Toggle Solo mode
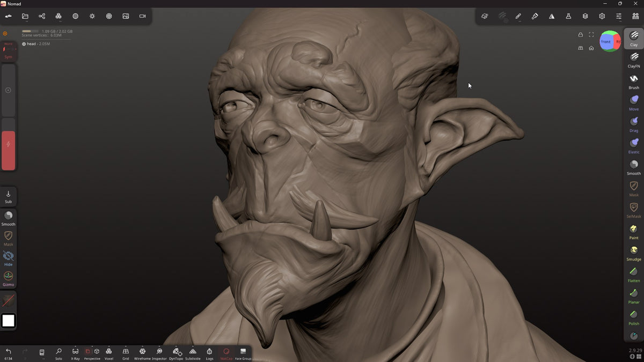This screenshot has height=362, width=644. [58, 353]
